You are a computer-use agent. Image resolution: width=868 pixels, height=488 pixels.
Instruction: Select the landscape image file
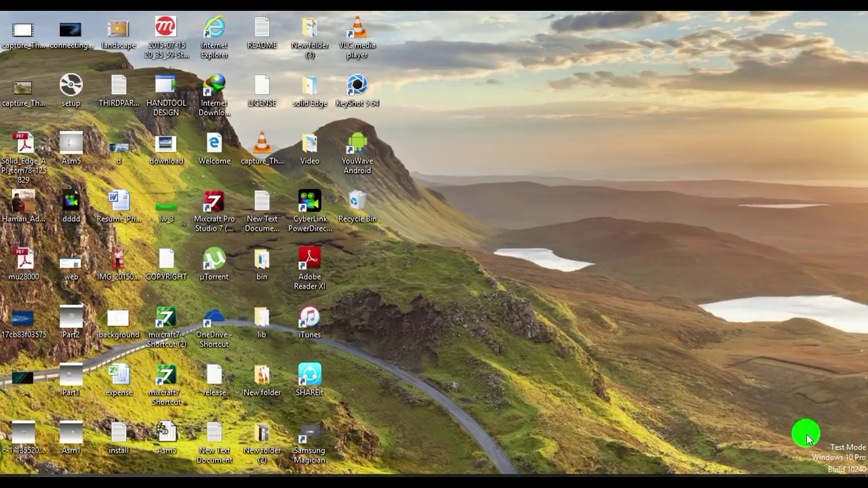(119, 34)
